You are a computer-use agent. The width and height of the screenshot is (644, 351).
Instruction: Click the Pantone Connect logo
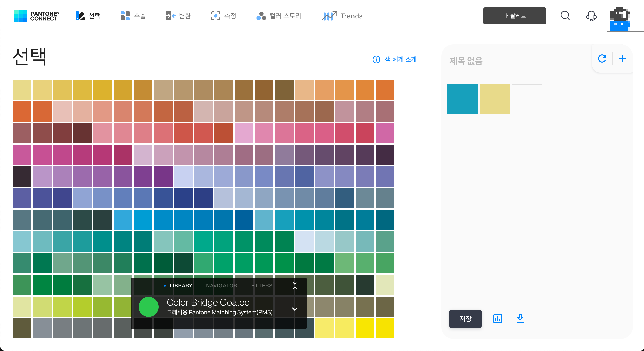click(37, 16)
